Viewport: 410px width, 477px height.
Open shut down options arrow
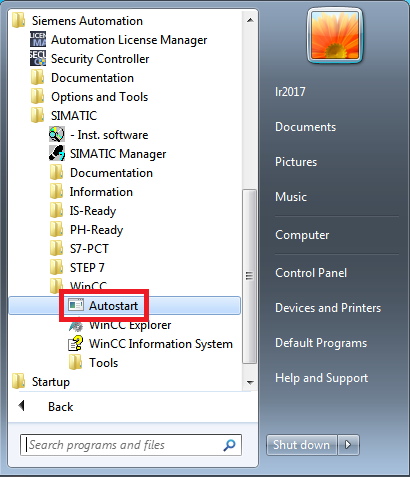pos(348,445)
